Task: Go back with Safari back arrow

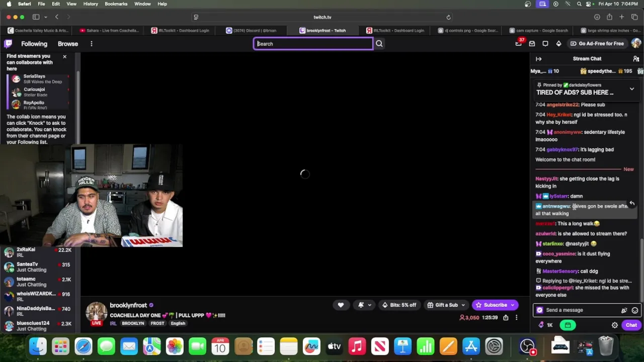Action: pos(57,17)
